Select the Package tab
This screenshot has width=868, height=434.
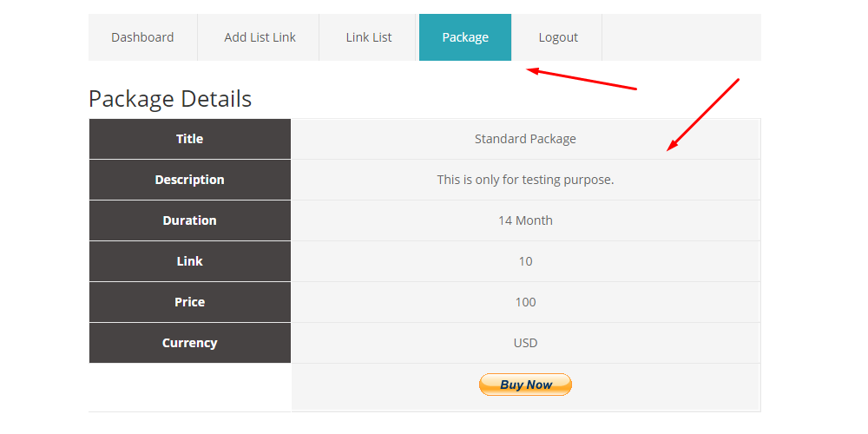[x=465, y=37]
